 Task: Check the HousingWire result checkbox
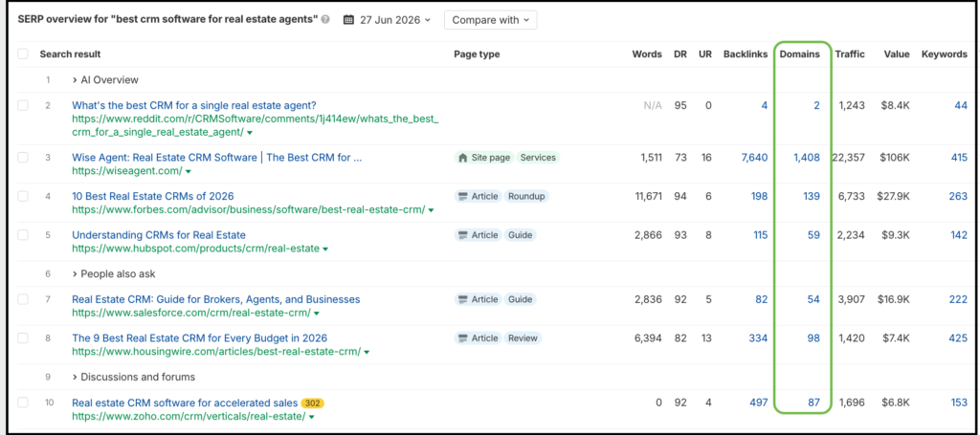pos(23,338)
